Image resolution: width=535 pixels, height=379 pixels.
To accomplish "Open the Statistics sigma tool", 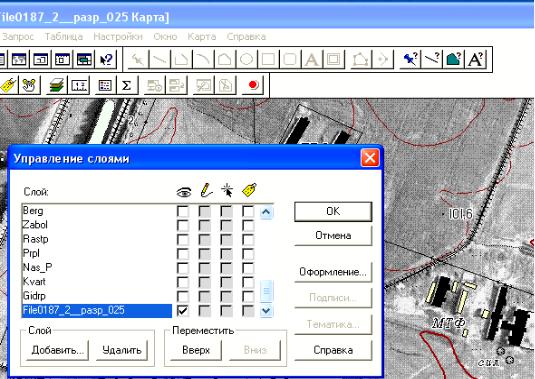I will (x=127, y=85).
